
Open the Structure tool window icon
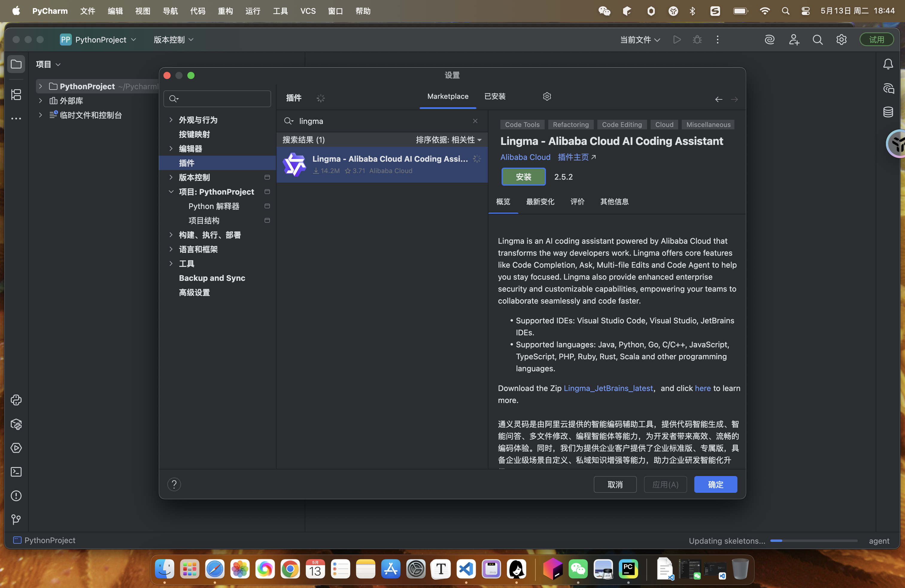[x=16, y=94]
